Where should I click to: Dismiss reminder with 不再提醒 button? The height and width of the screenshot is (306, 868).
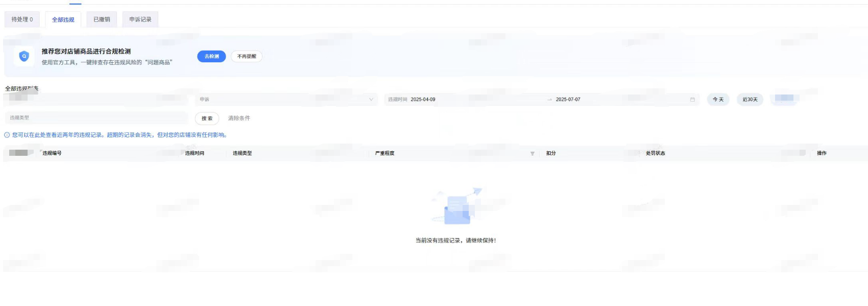247,56
